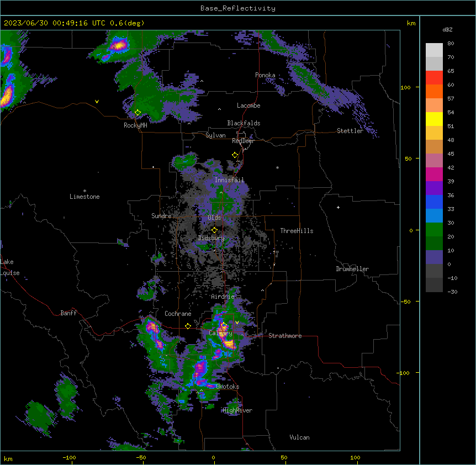Click the RedDeer city label
The width and height of the screenshot is (476, 465).
243,141
